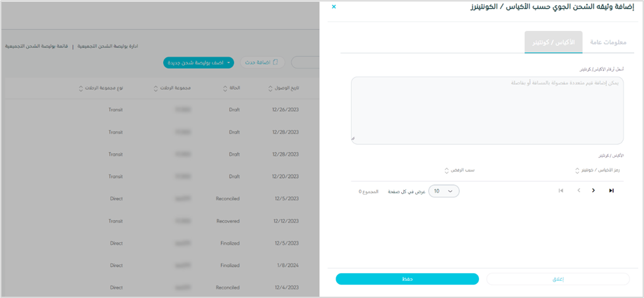
Task: Click the حفظ save button
Action: point(407,279)
